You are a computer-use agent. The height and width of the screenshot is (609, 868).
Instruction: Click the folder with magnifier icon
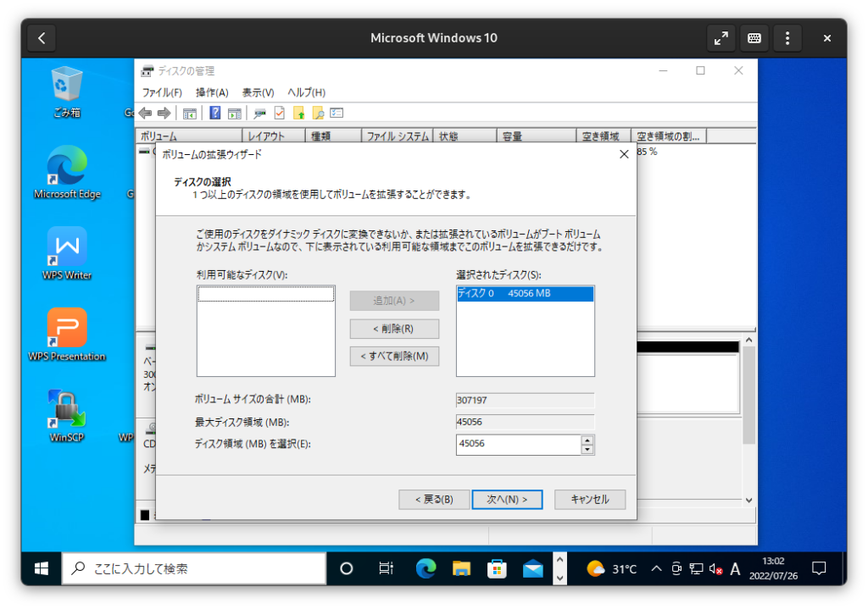coord(319,113)
